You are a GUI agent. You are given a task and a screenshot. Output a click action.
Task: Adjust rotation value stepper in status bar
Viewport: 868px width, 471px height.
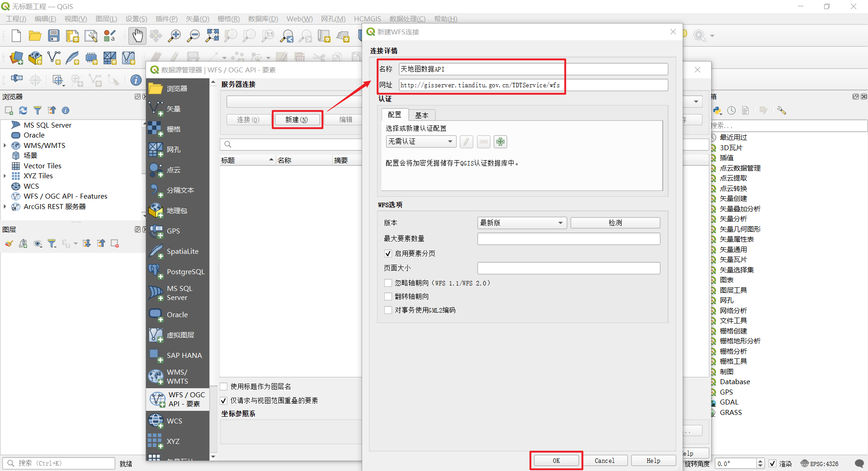(x=760, y=464)
